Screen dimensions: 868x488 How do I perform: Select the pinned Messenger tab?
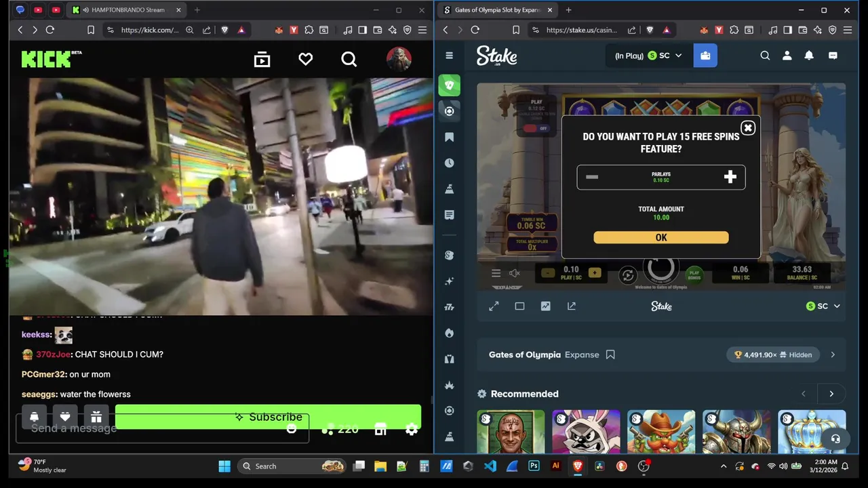coord(20,10)
